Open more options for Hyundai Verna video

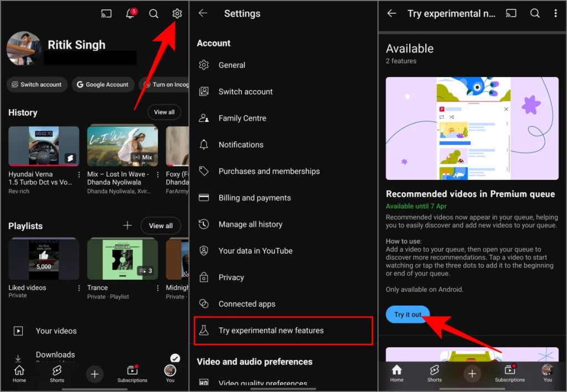(79, 174)
